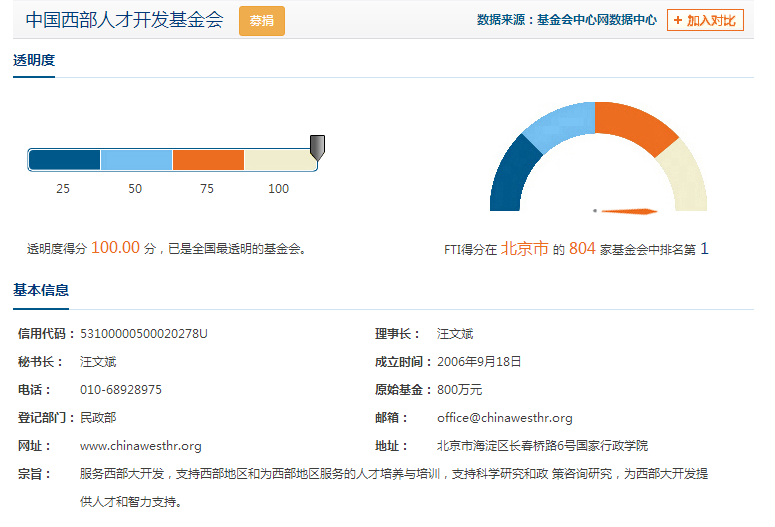
Task: Click the scale label 50
Action: click(x=135, y=189)
